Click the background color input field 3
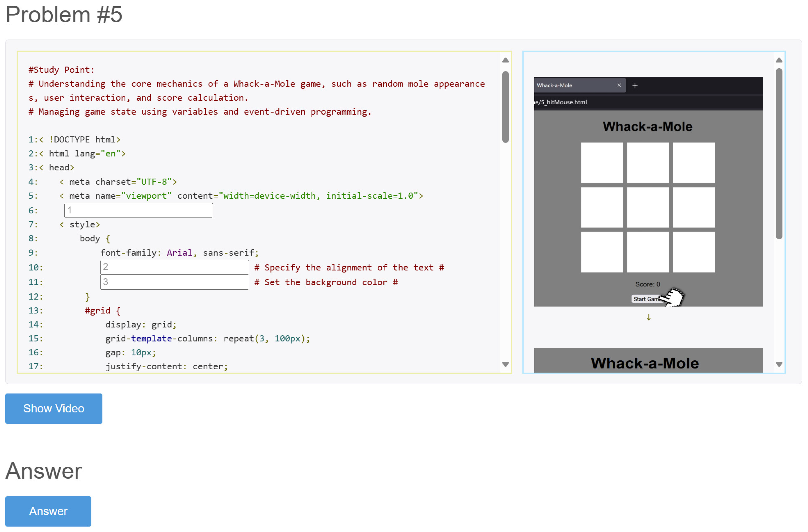Image resolution: width=808 pixels, height=532 pixels. pos(174,282)
